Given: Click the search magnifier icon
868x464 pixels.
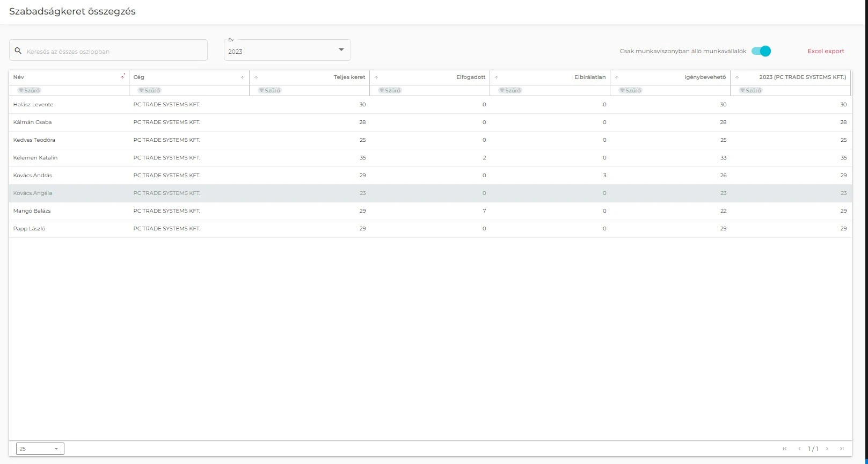Looking at the screenshot, I should coord(18,50).
